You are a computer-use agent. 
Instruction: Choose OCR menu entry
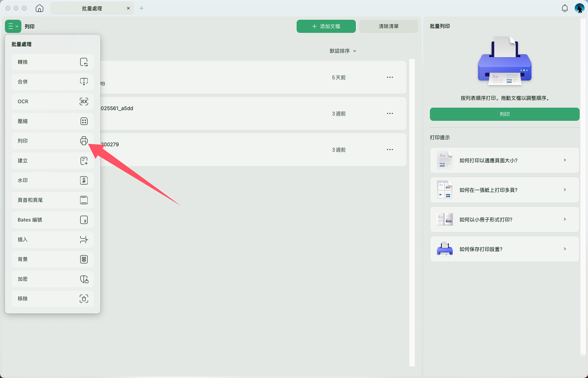(x=53, y=101)
